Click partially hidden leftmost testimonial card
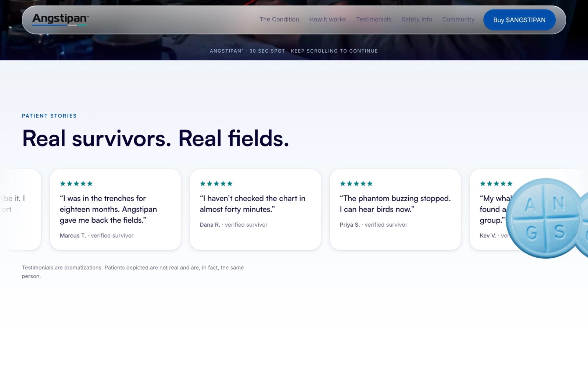The width and height of the screenshot is (588, 368). pos(20,210)
